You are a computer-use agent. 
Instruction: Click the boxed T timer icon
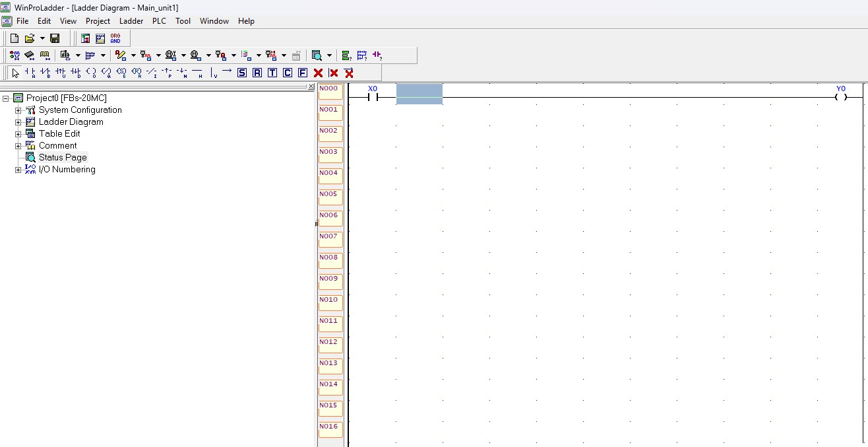coord(272,73)
